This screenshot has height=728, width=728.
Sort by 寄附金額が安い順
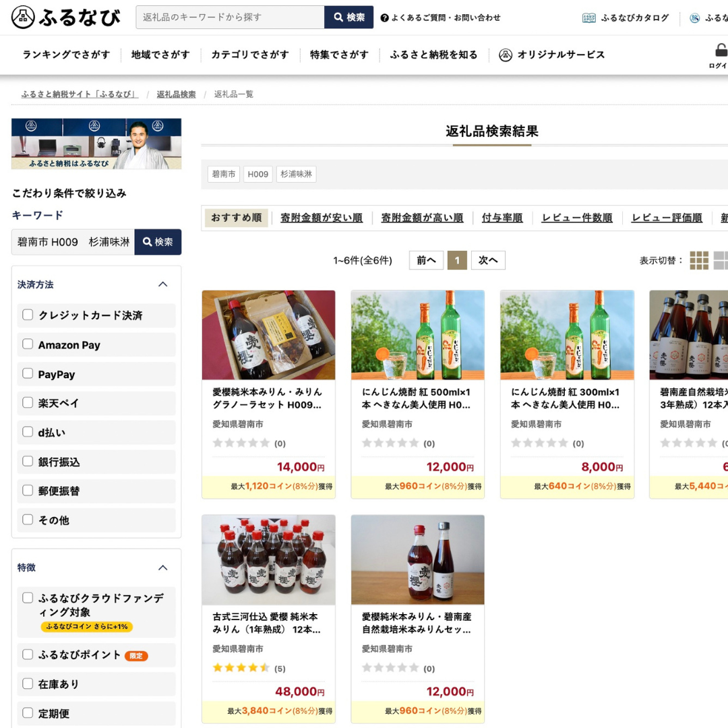coord(322,218)
